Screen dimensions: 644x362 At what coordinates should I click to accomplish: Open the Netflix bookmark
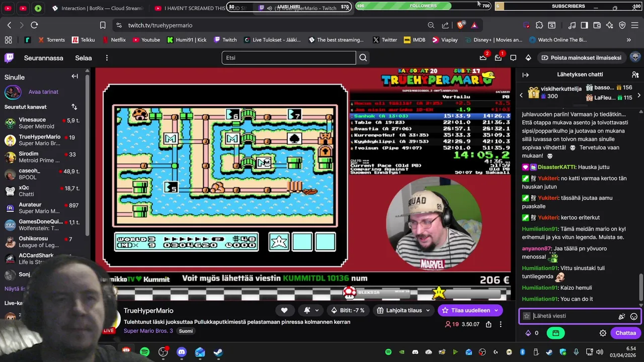(114, 40)
